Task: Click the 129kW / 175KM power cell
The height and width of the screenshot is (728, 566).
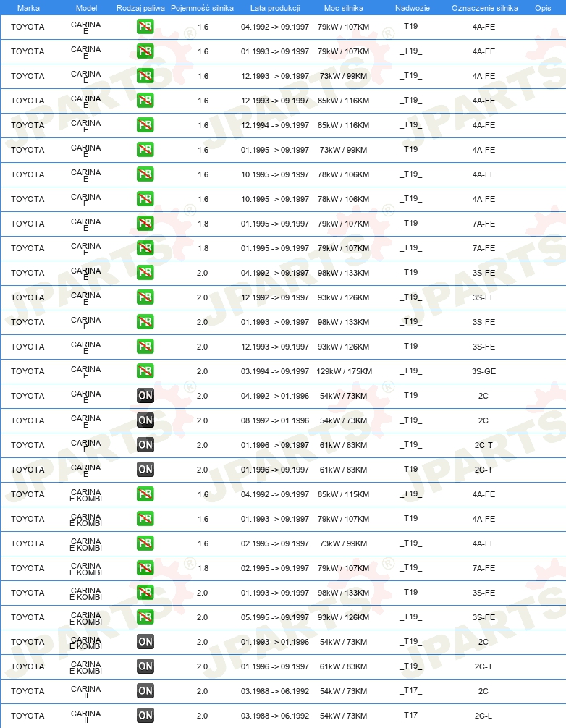Action: click(344, 371)
